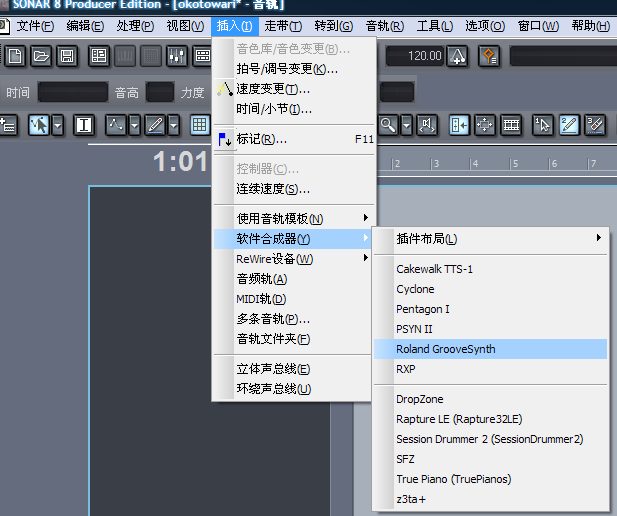
Task: Click the numbered pencil tool 2 icon
Action: pyautogui.click(x=569, y=126)
